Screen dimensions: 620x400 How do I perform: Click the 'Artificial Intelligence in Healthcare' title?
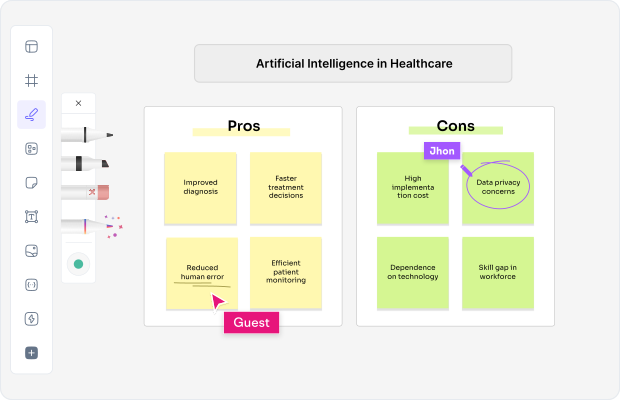(353, 63)
